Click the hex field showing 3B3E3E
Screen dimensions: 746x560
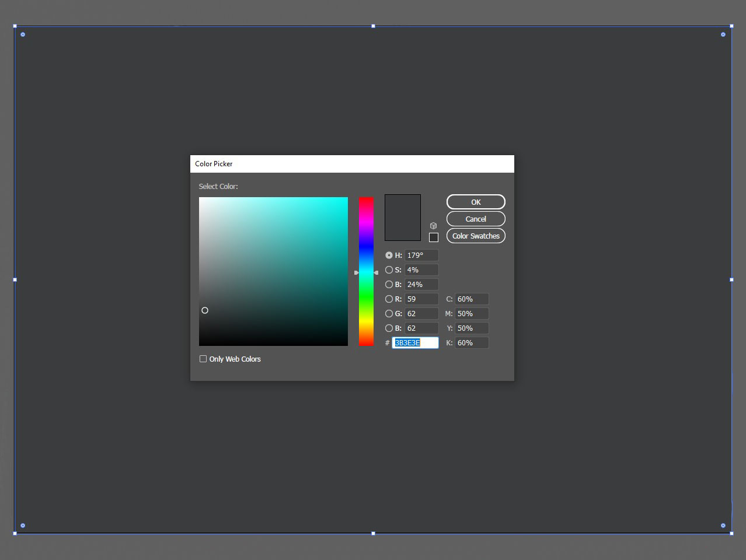click(415, 343)
